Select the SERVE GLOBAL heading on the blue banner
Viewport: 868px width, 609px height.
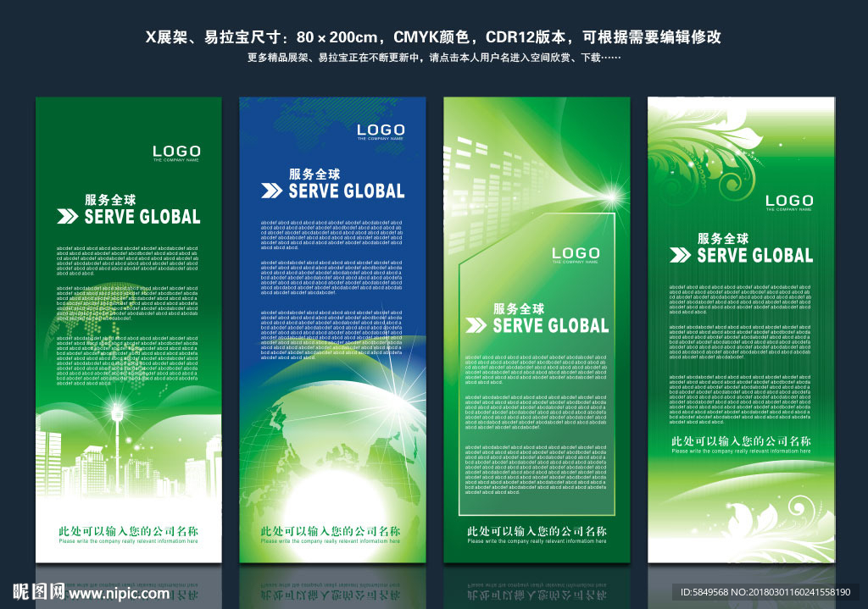pos(346,191)
